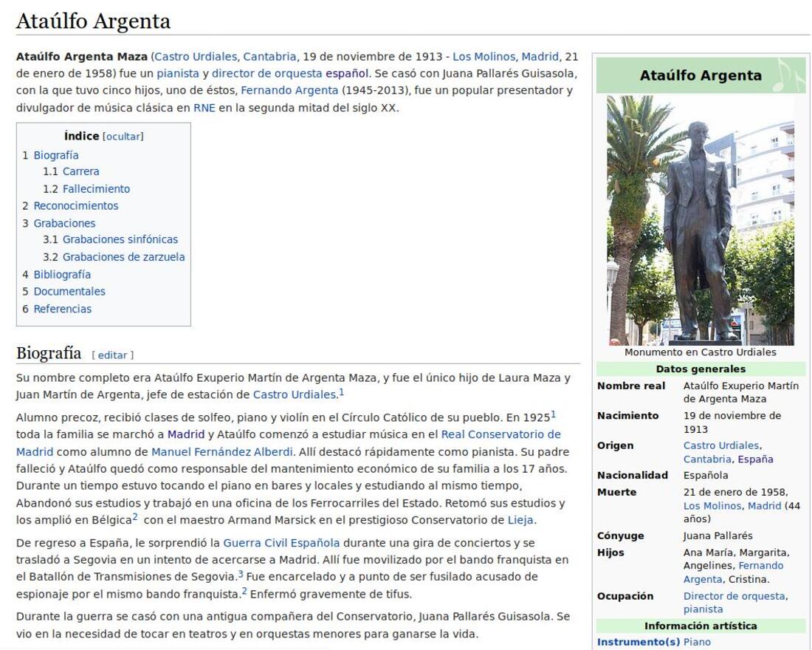Hide the Índice table of contents
The height and width of the screenshot is (650, 812).
pos(123,137)
